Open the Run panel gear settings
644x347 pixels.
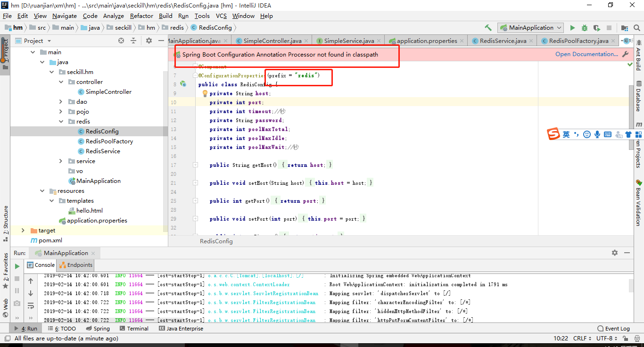coord(615,253)
